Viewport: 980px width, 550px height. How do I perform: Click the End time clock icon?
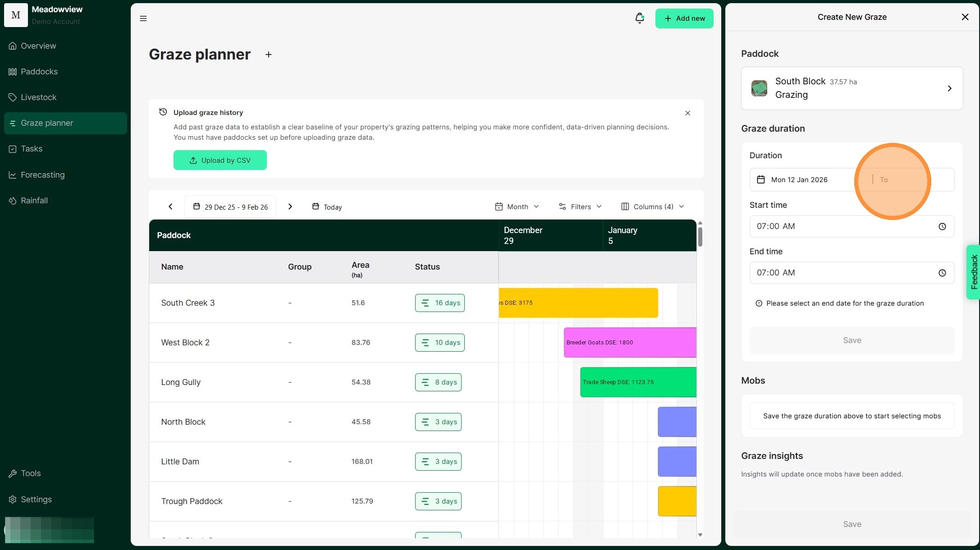[942, 273]
